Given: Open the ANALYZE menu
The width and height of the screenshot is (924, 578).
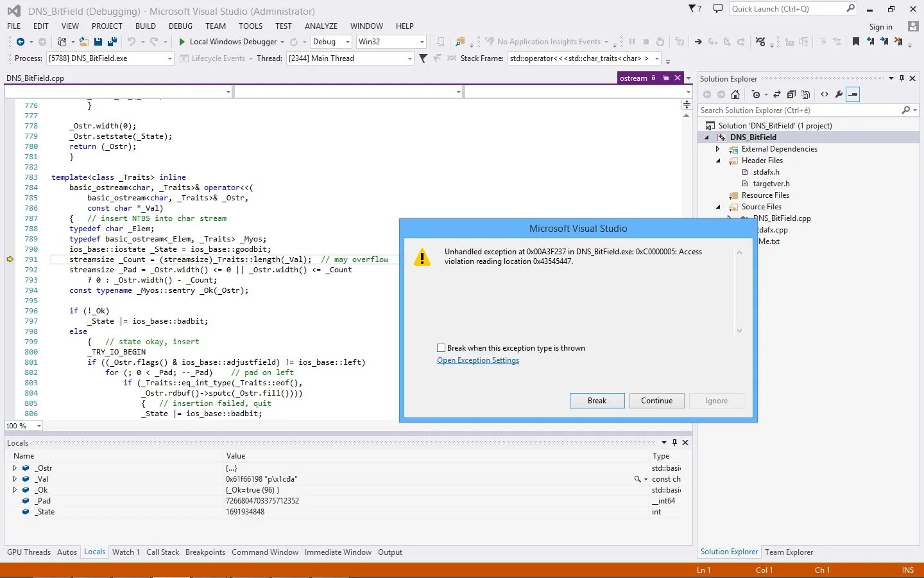Looking at the screenshot, I should point(321,26).
